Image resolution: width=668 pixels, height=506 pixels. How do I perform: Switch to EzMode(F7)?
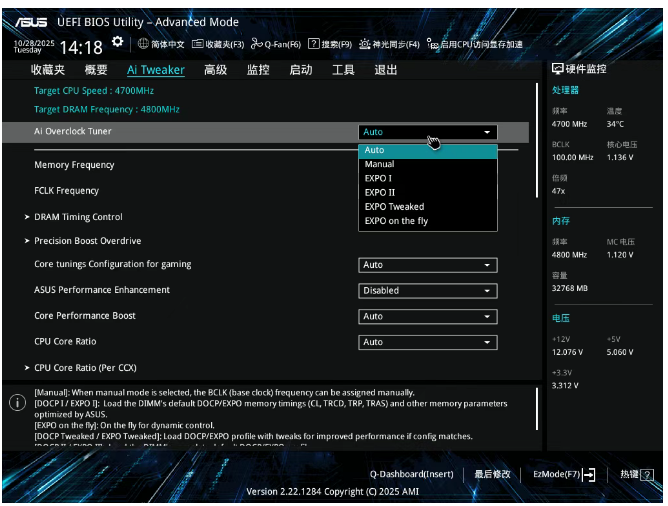[564, 474]
